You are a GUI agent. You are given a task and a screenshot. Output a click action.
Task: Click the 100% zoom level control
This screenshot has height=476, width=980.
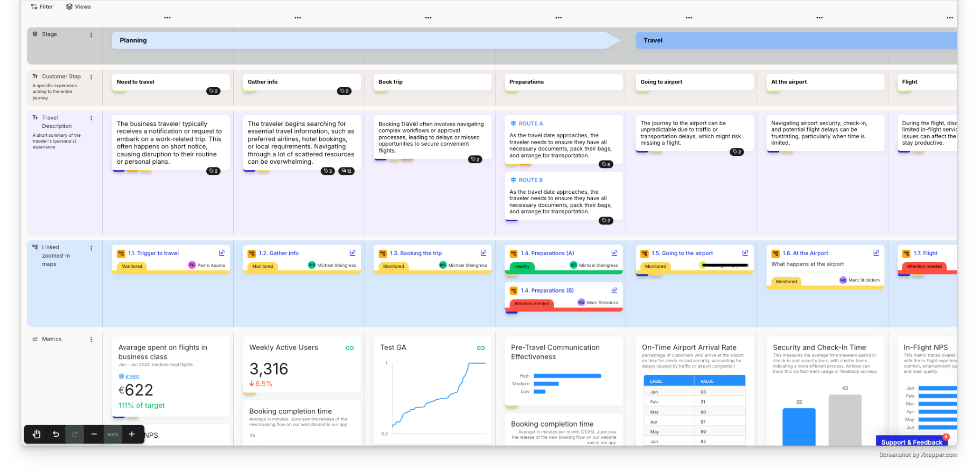(112, 434)
